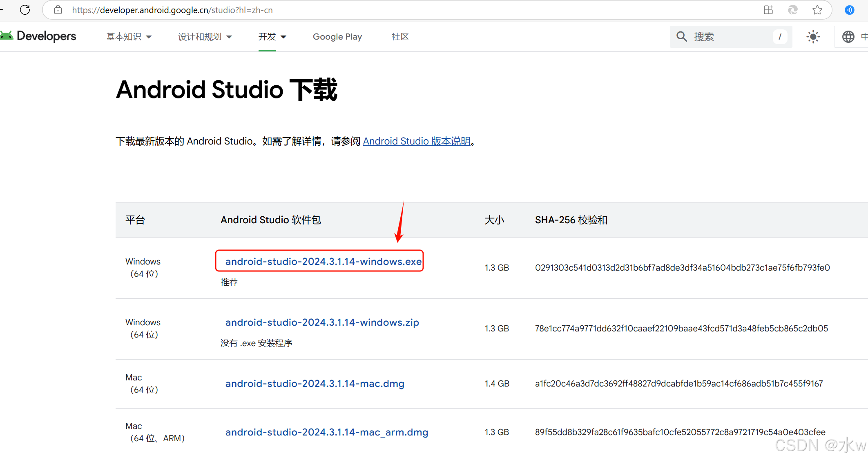Open the globe language selector
The width and height of the screenshot is (868, 460).
848,37
